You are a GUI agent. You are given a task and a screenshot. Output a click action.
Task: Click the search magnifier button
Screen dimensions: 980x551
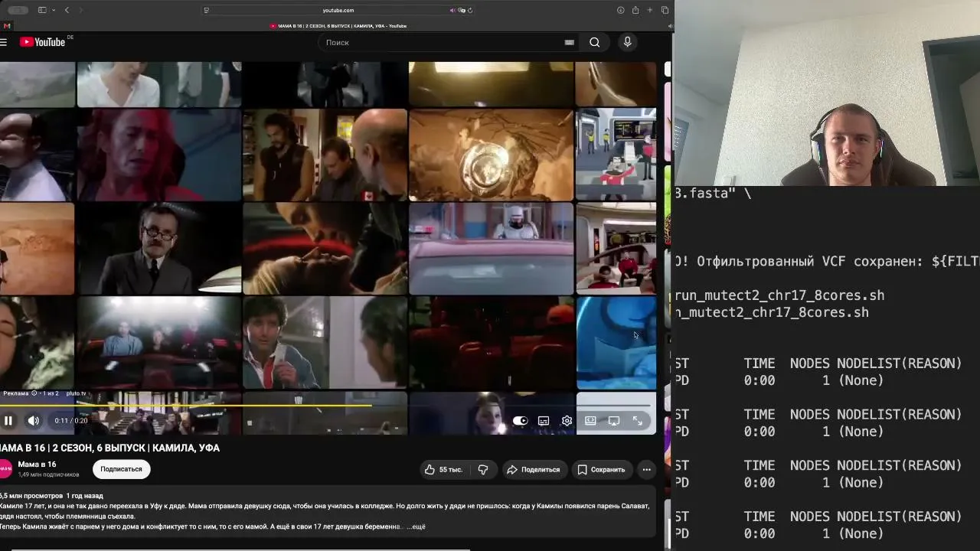[595, 42]
